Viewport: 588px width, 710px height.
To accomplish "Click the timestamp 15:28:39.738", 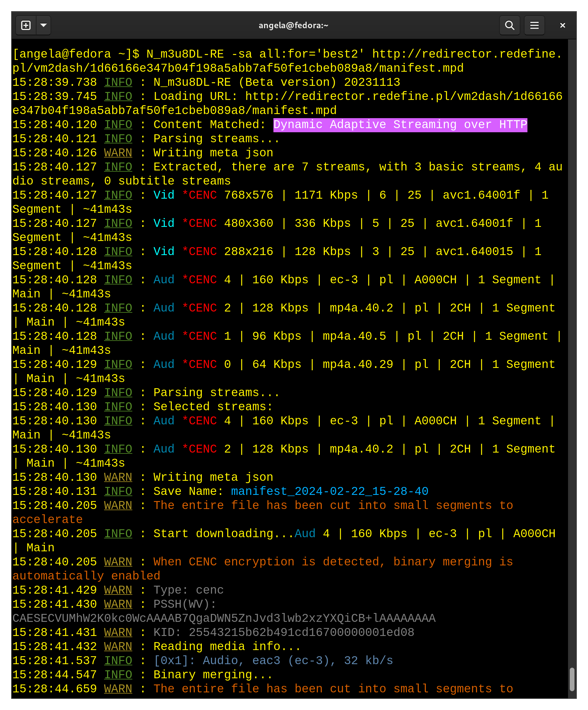I will (54, 82).
